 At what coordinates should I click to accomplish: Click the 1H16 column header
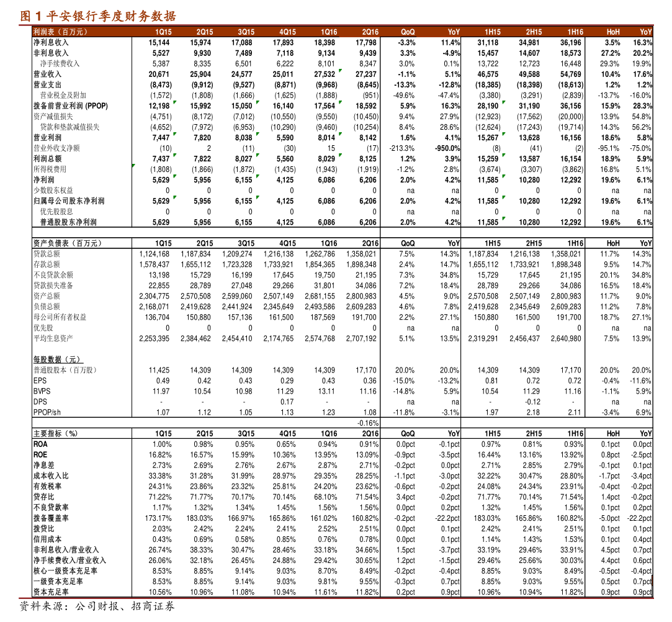click(x=575, y=32)
